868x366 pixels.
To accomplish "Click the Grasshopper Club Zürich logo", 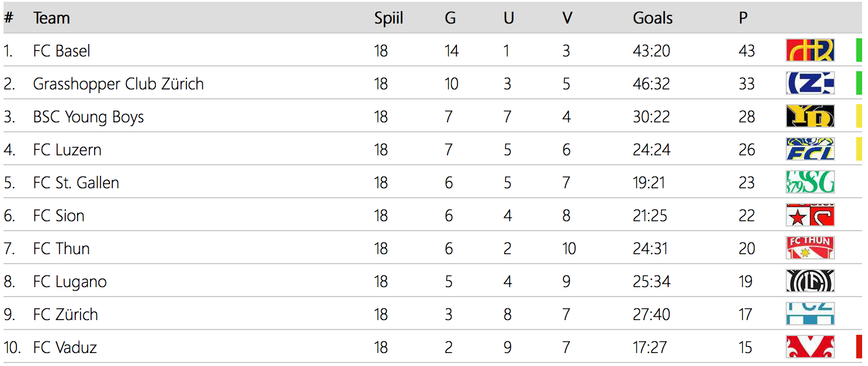I will pos(810,84).
